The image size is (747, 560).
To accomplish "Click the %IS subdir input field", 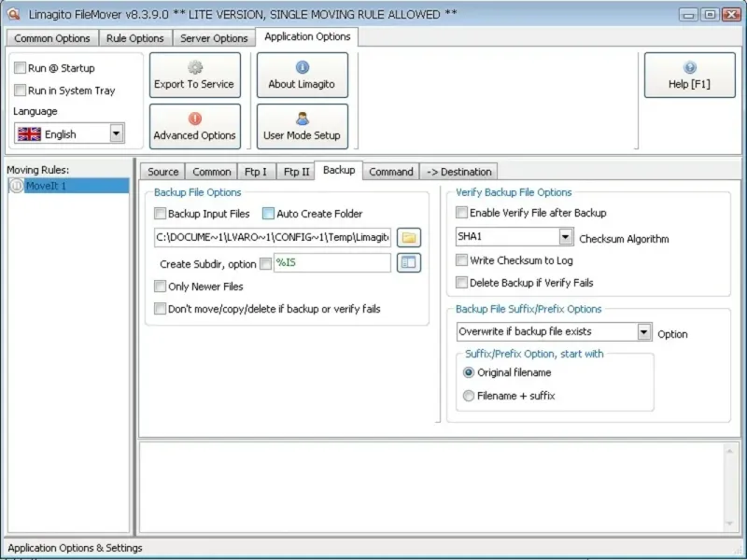I will tap(332, 262).
